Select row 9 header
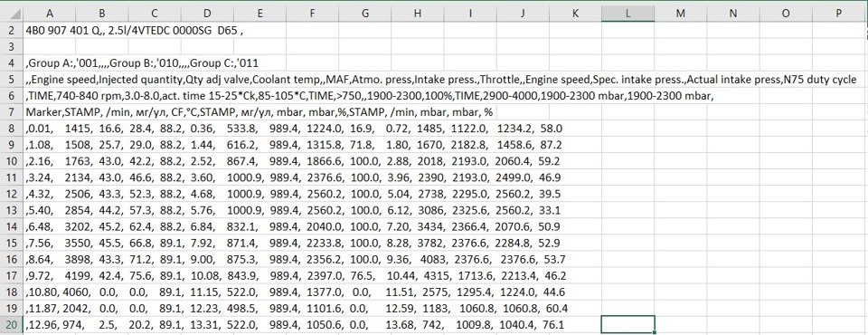Viewport: 868px width, 335px height. pos(11,145)
